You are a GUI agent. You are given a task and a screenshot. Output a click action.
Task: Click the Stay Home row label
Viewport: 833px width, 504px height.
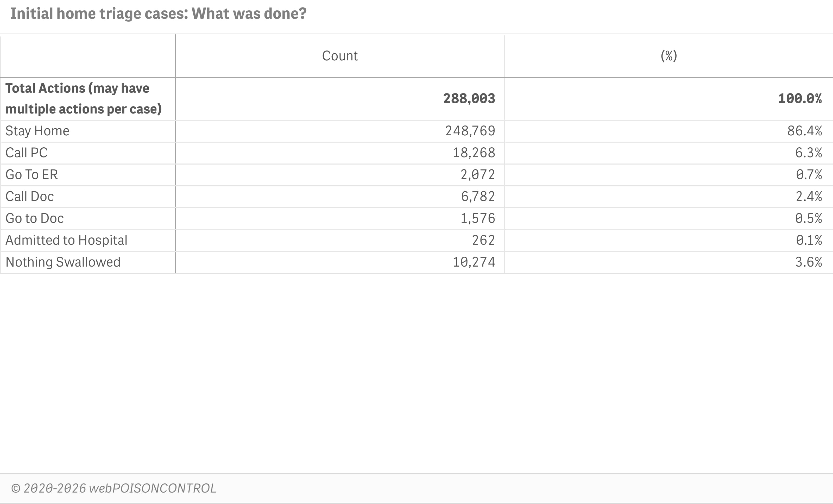pyautogui.click(x=37, y=131)
